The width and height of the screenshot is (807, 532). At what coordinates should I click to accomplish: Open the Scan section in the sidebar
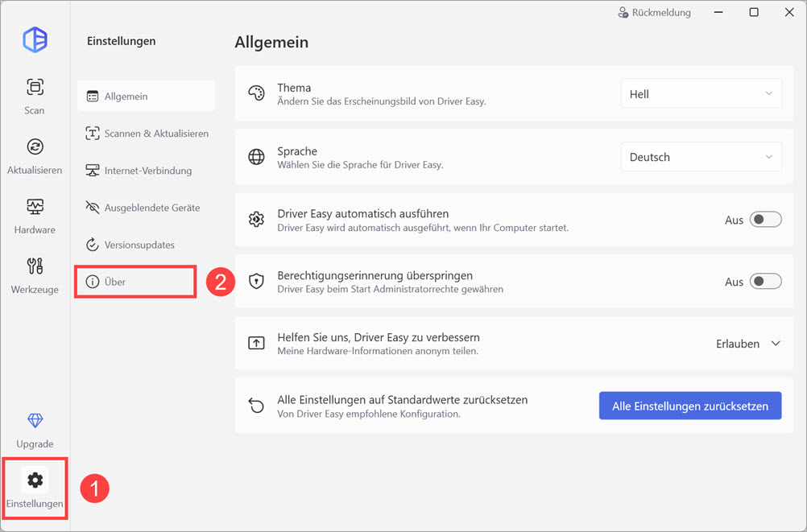pos(35,96)
